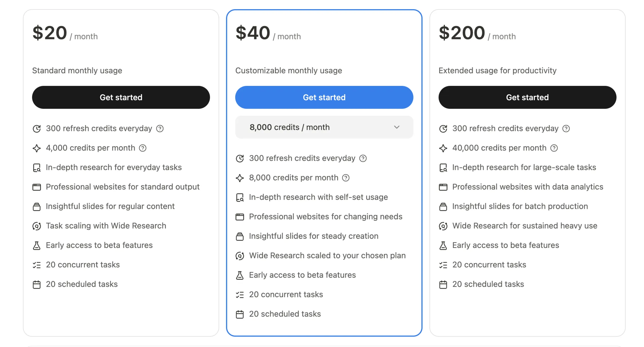The height and width of the screenshot is (347, 644).
Task: Click the help icon beside 4,000 credits per month
Action: pos(143,148)
